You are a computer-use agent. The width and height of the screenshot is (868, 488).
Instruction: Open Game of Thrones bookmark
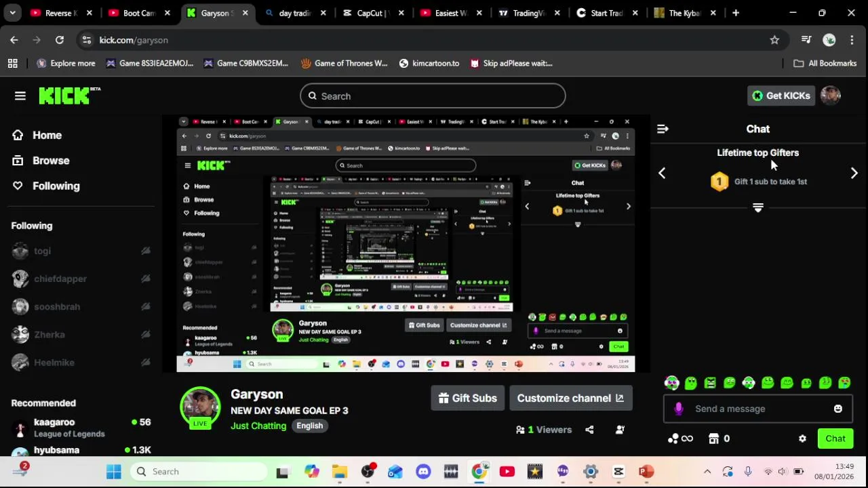point(344,63)
